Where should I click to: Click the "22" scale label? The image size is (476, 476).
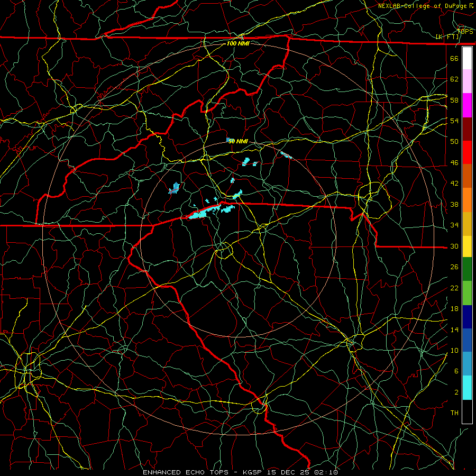tap(454, 288)
